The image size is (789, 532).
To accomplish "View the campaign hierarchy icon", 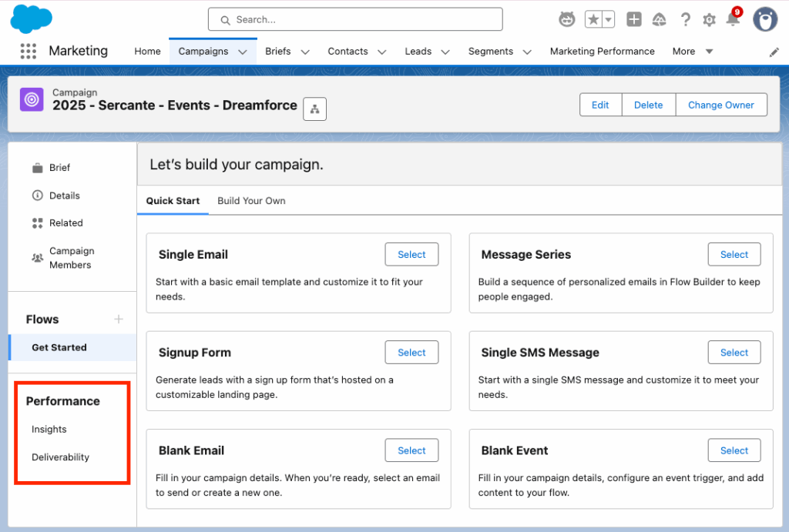I will point(314,109).
